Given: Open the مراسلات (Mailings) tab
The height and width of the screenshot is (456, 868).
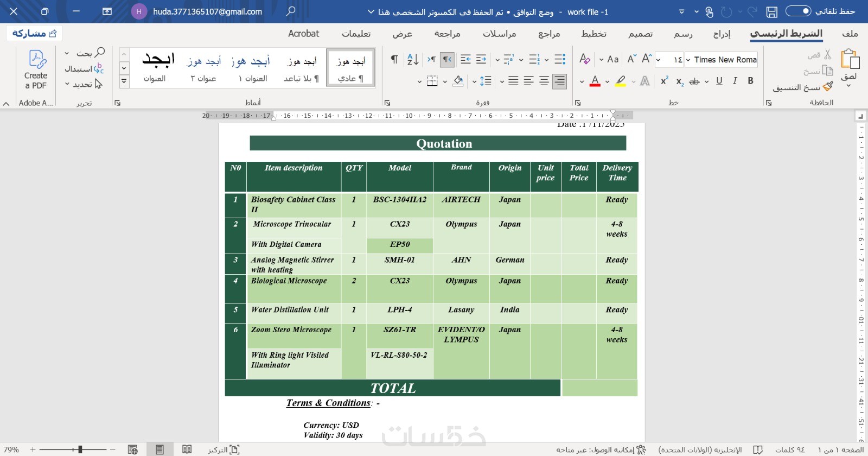Looking at the screenshot, I should point(500,34).
